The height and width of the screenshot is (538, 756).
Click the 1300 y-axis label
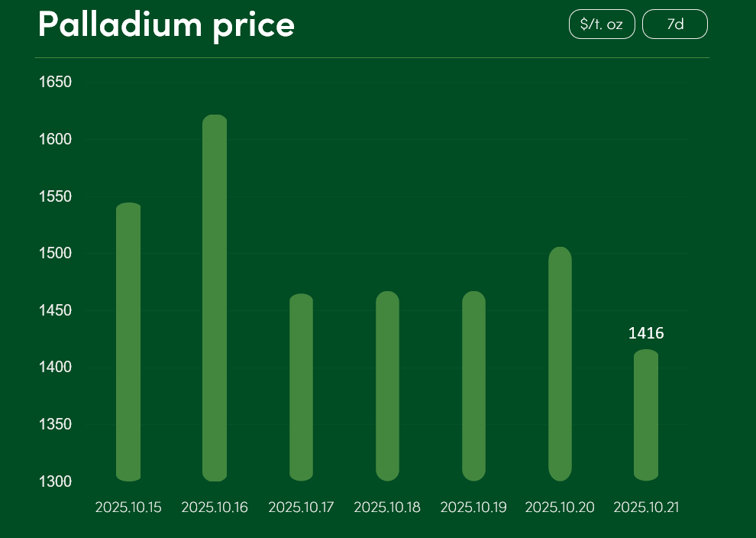click(55, 481)
